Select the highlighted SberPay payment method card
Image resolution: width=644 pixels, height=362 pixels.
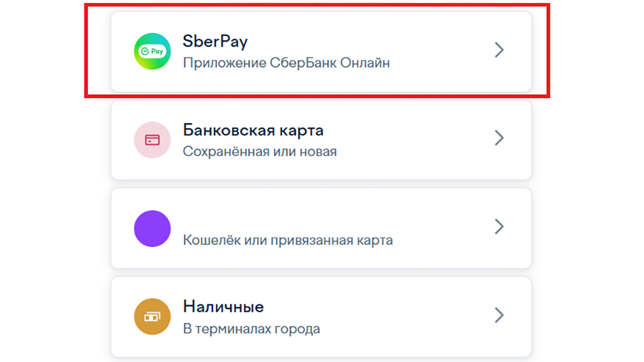pos(321,51)
